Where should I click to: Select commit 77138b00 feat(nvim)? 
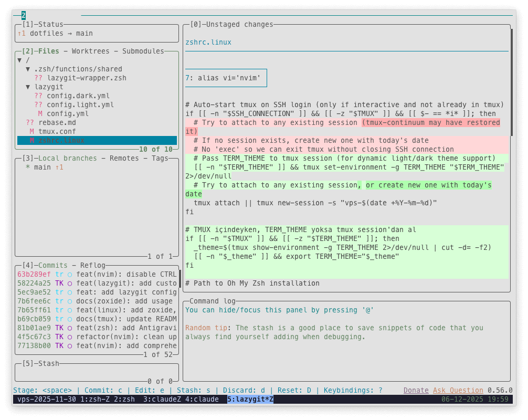click(97, 346)
